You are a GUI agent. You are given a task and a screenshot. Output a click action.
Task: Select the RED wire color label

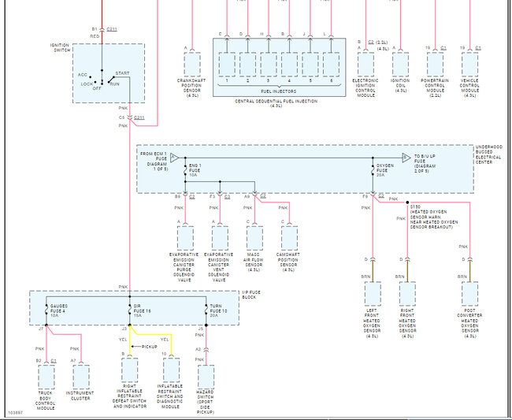[x=95, y=36]
